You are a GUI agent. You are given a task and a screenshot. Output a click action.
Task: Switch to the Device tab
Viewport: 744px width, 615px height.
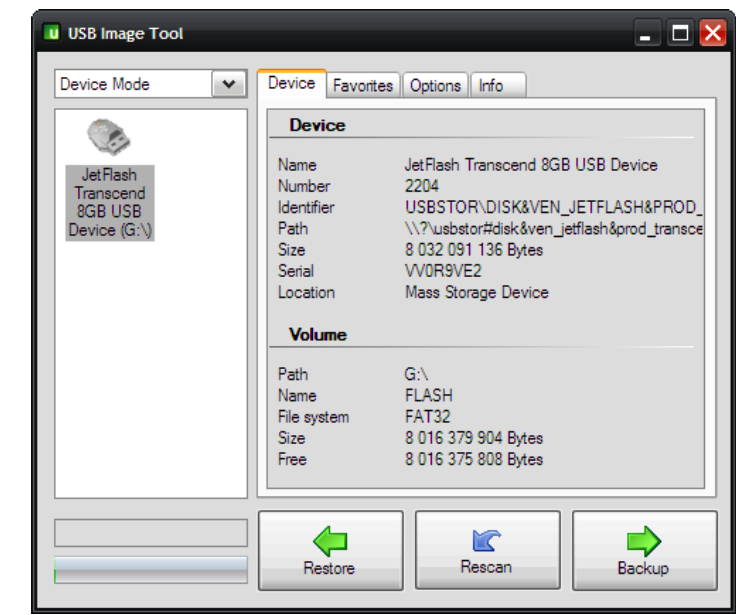291,84
